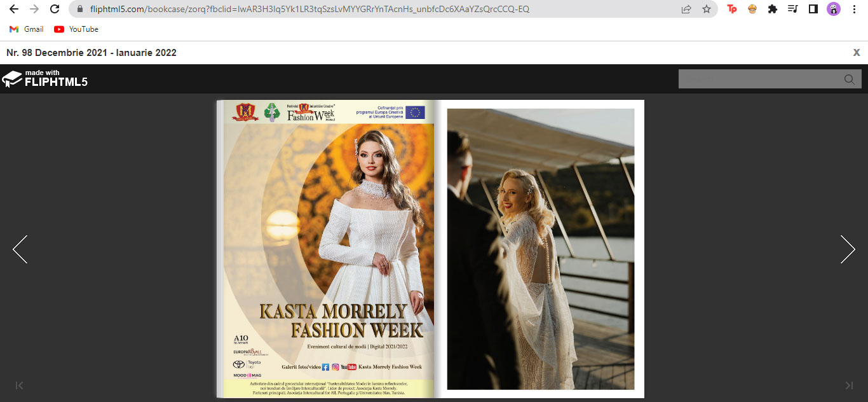868x402 pixels.
Task: Open the YouTube bookmark
Action: 76,29
